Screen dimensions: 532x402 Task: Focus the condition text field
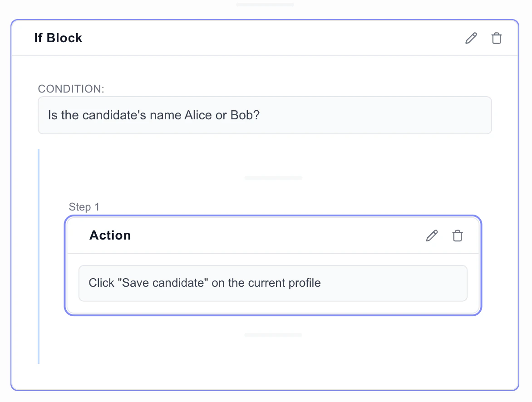(265, 115)
